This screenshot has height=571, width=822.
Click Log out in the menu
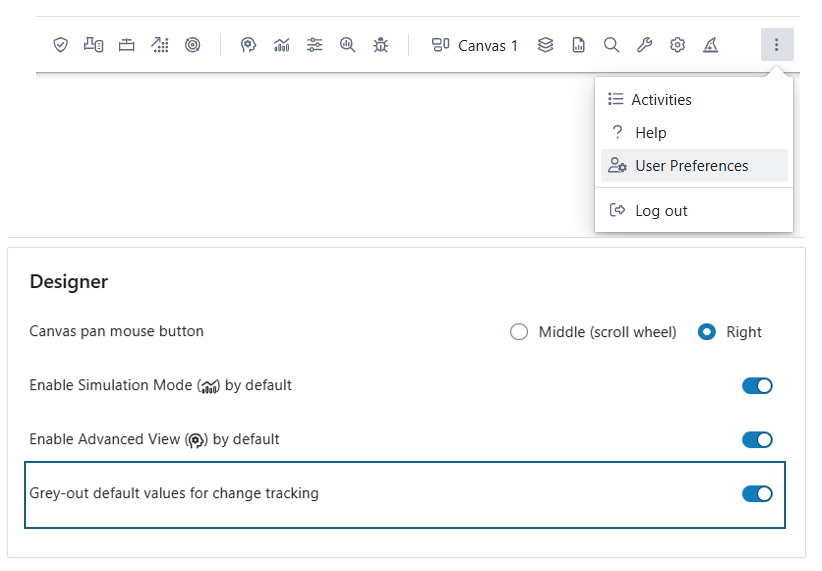[x=660, y=211]
